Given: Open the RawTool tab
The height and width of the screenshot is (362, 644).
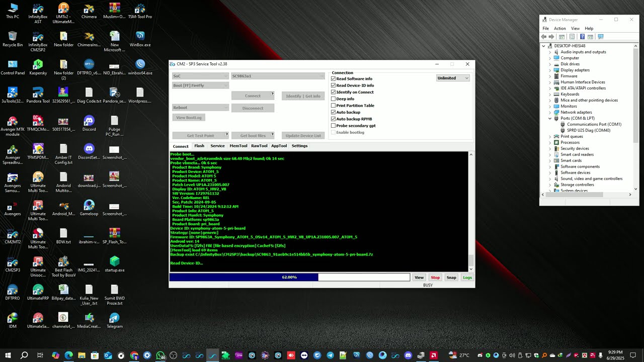Looking at the screenshot, I should click(x=259, y=146).
